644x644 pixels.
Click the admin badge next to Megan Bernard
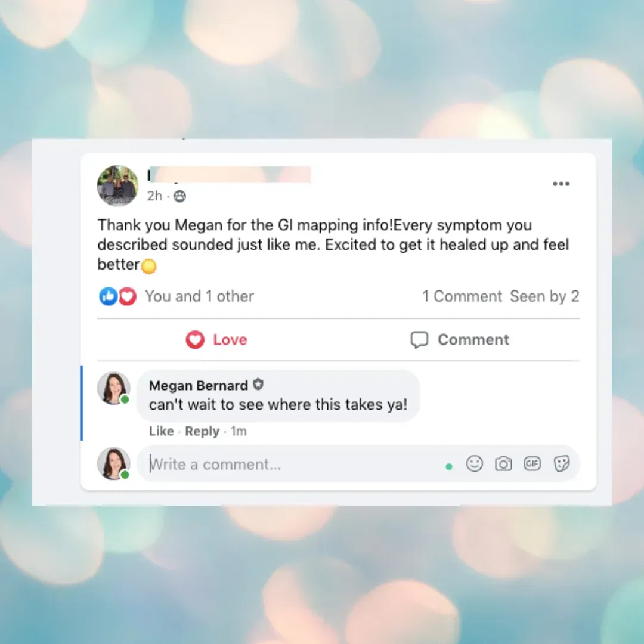[258, 385]
